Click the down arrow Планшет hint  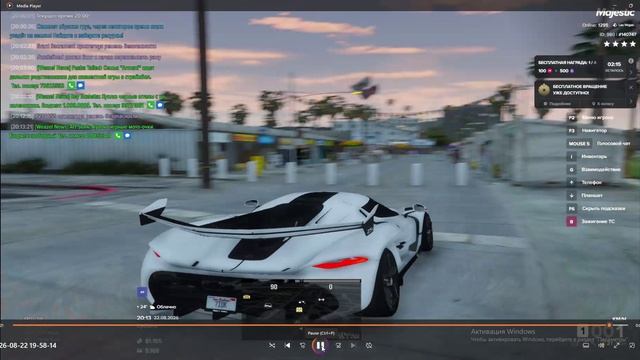pyautogui.click(x=585, y=196)
